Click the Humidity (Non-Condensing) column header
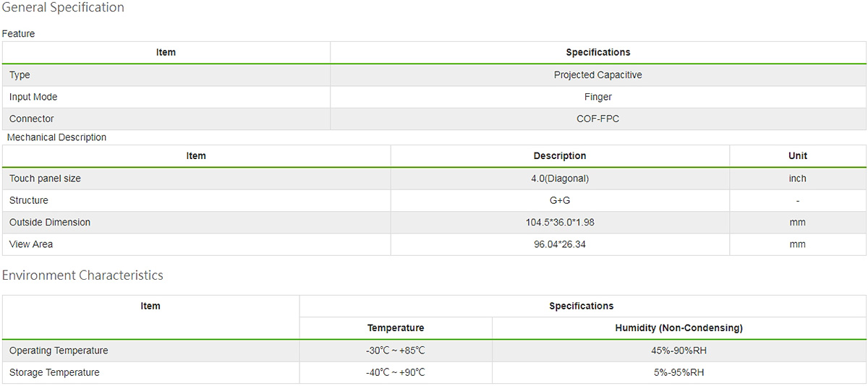The width and height of the screenshot is (868, 386). (x=678, y=328)
